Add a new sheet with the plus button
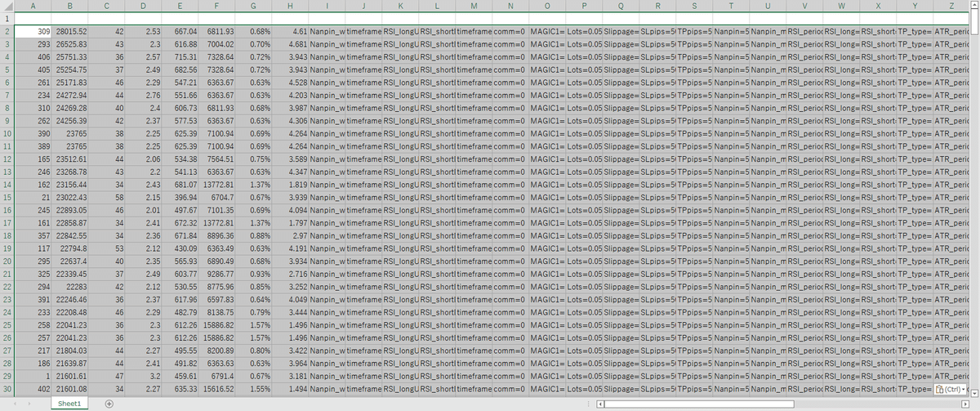Image resolution: width=980 pixels, height=411 pixels. coord(109,404)
